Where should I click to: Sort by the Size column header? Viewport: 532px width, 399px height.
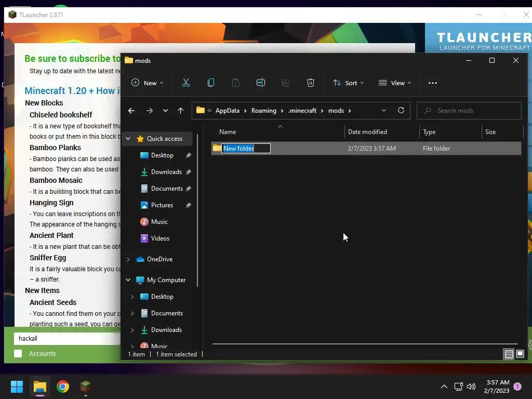point(502,132)
